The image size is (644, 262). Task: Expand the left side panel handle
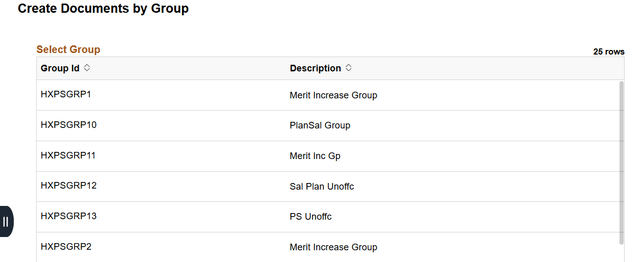pos(6,221)
